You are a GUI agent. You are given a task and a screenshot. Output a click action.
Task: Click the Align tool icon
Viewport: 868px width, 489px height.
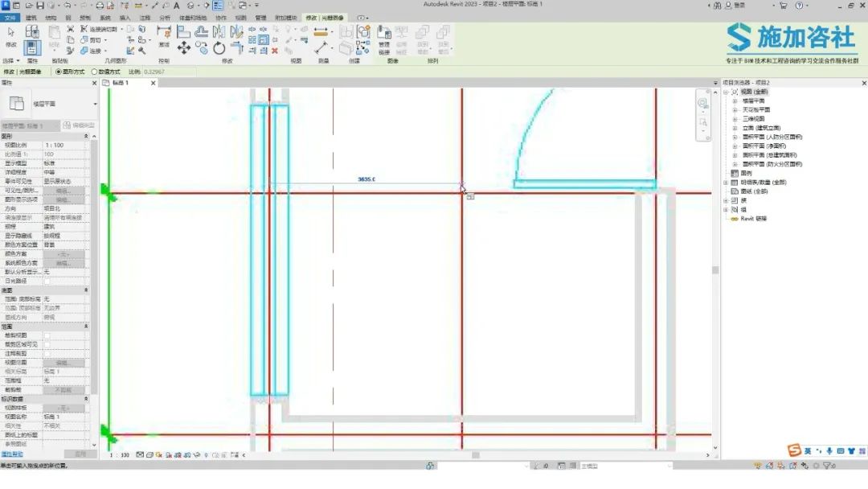(x=183, y=31)
